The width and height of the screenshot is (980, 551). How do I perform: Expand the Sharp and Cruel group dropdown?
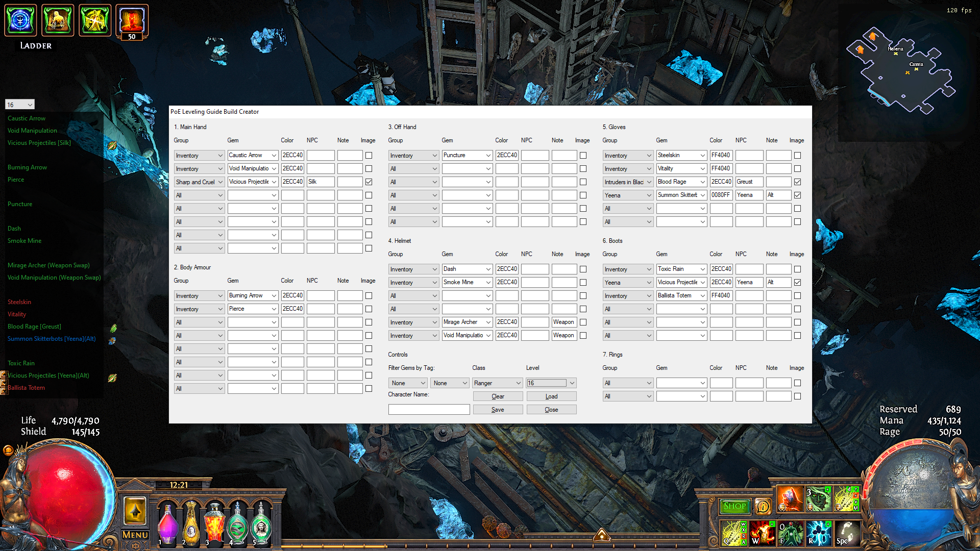[x=199, y=182]
